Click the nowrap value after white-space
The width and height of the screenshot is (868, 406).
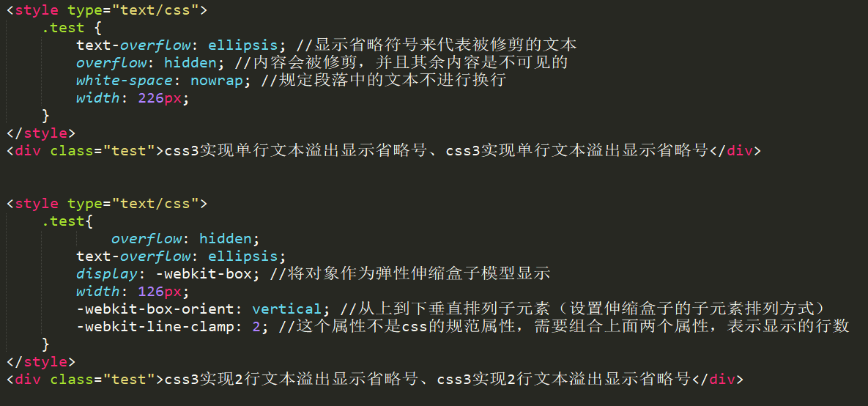click(x=216, y=81)
